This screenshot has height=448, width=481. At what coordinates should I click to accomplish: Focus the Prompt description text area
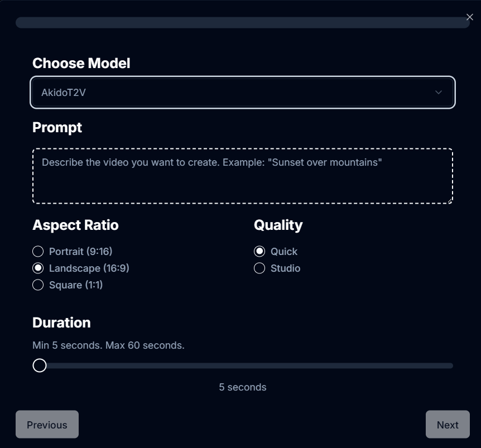pyautogui.click(x=242, y=176)
